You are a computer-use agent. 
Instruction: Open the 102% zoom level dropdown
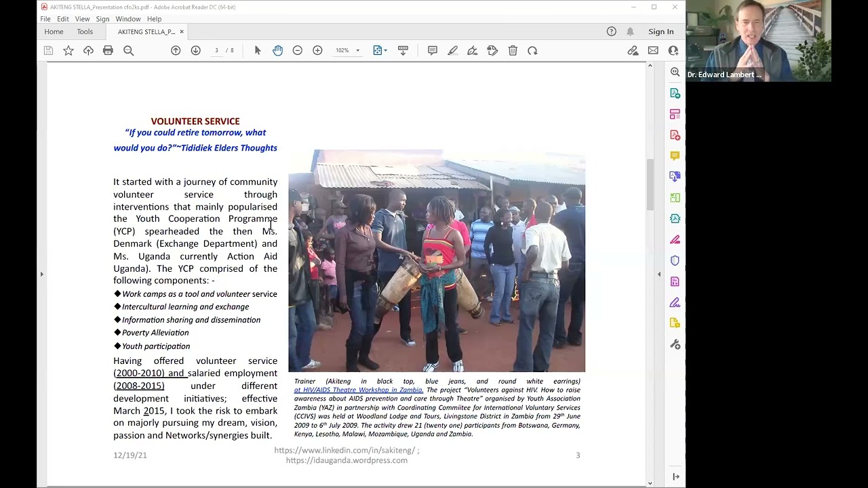pos(348,51)
